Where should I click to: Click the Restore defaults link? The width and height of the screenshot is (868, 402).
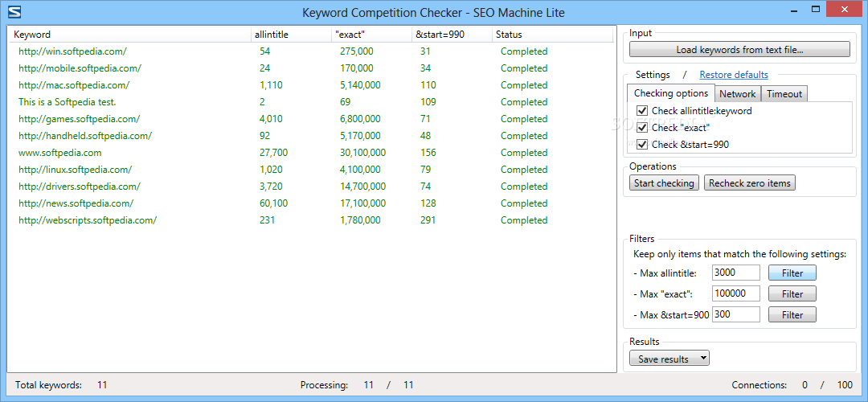tap(734, 74)
